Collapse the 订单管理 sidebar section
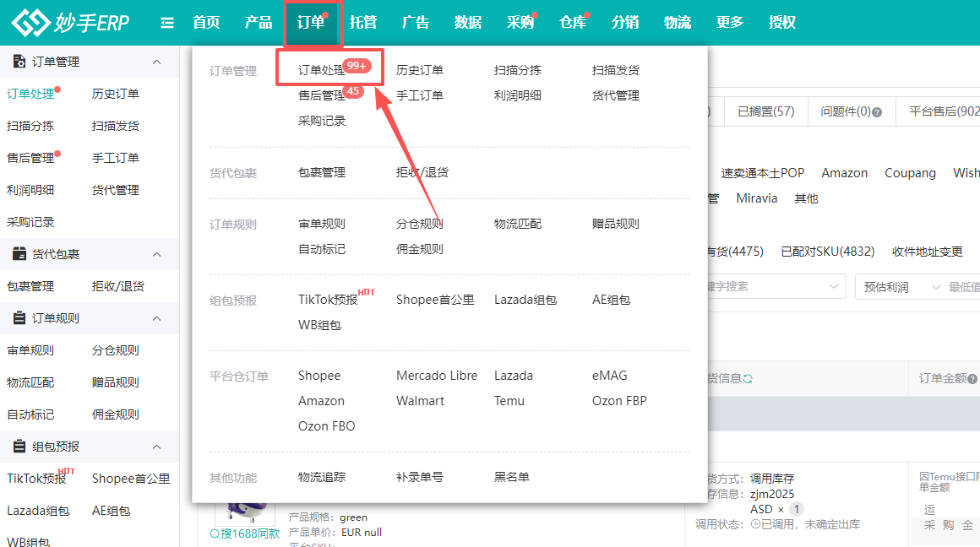Viewport: 980px width, 547px height. (157, 62)
